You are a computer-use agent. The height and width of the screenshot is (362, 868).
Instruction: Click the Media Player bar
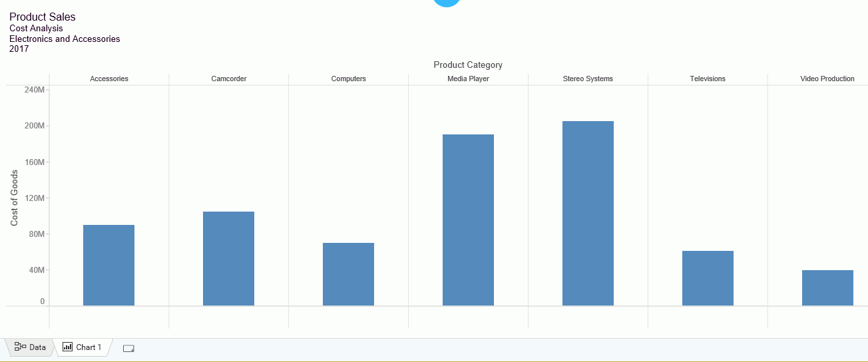click(x=468, y=220)
